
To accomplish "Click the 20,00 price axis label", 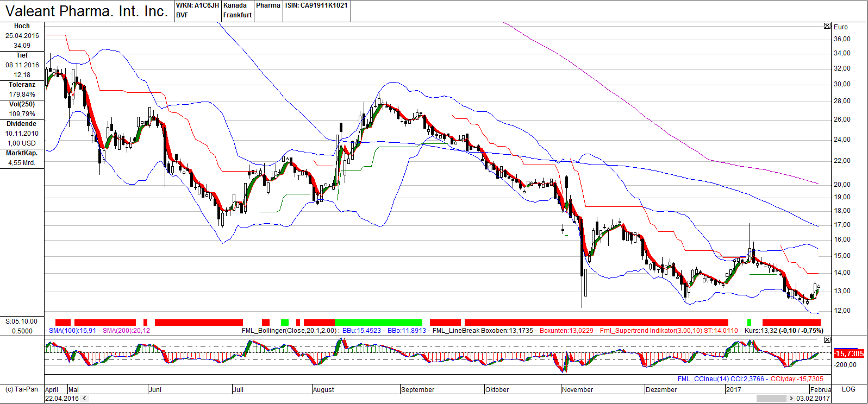I will [842, 185].
